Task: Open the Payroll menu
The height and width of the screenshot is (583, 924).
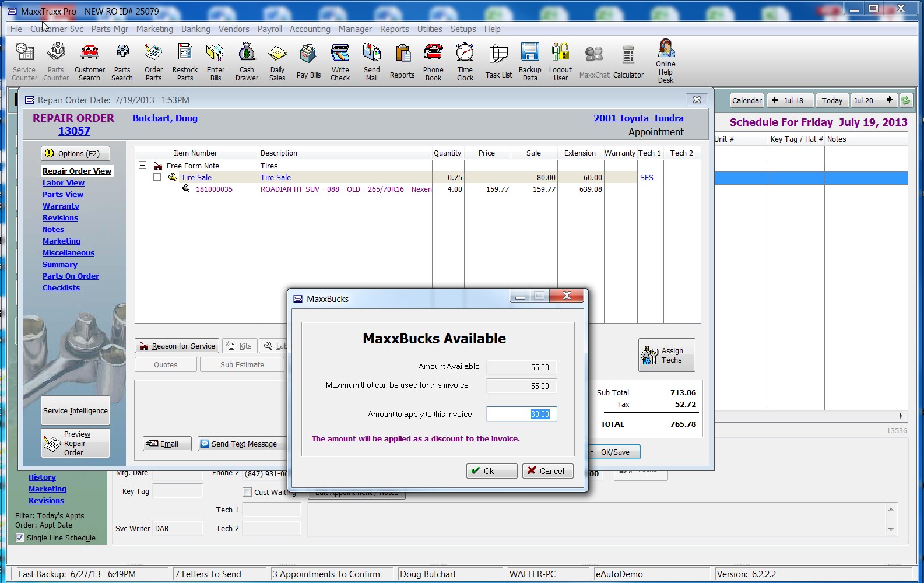Action: [269, 29]
